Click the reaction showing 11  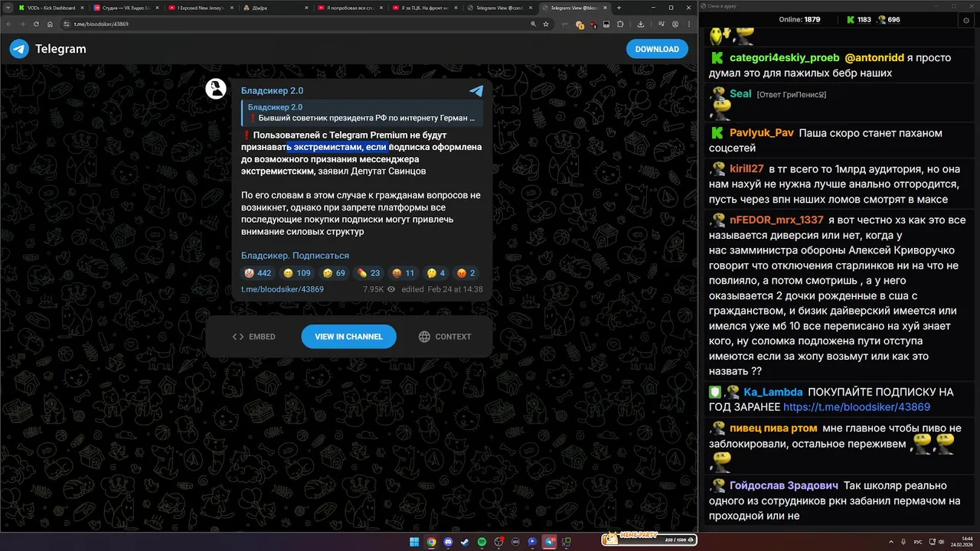click(x=403, y=273)
